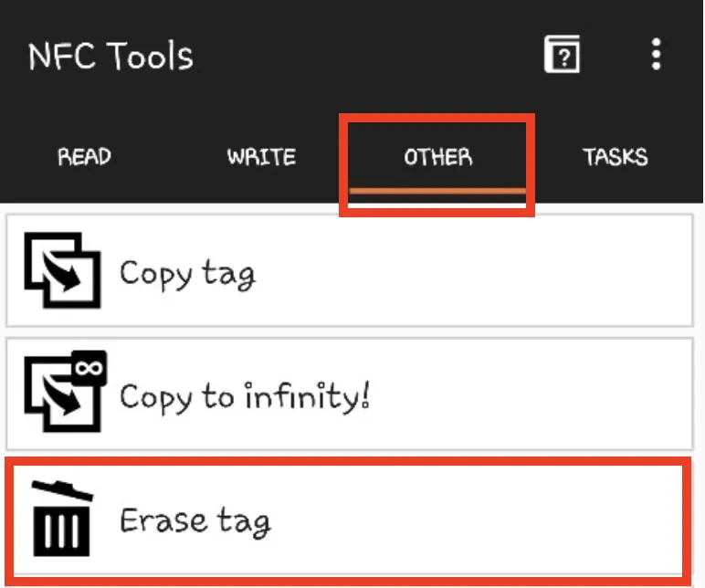Screen dimensions: 705x588
Task: Select the Erase tag label
Action: click(x=195, y=521)
